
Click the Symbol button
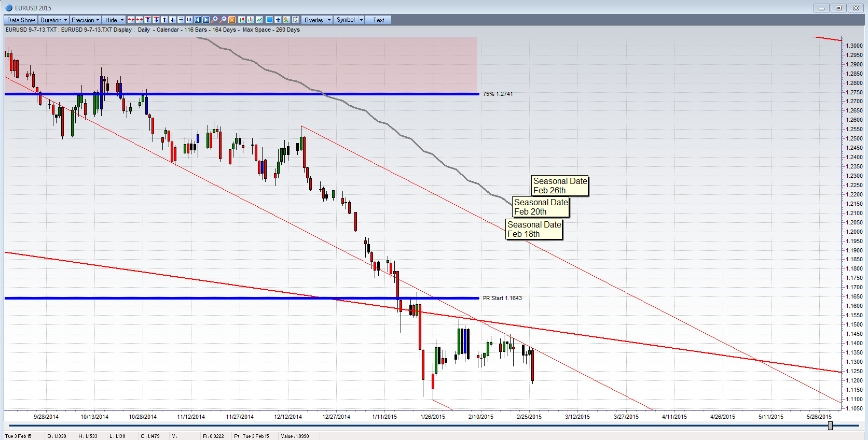pyautogui.click(x=346, y=20)
